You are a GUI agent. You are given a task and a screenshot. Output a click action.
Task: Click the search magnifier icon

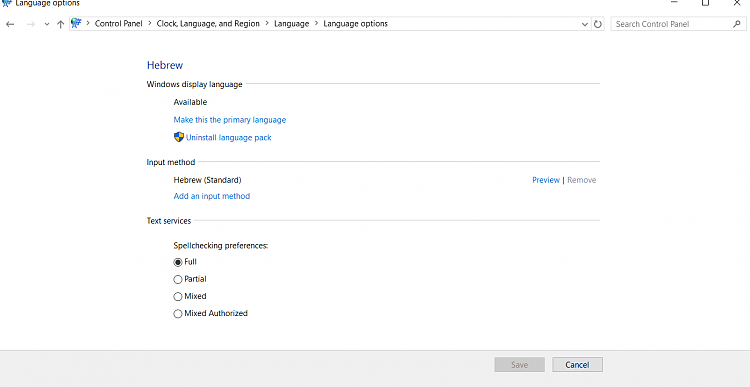pos(737,23)
